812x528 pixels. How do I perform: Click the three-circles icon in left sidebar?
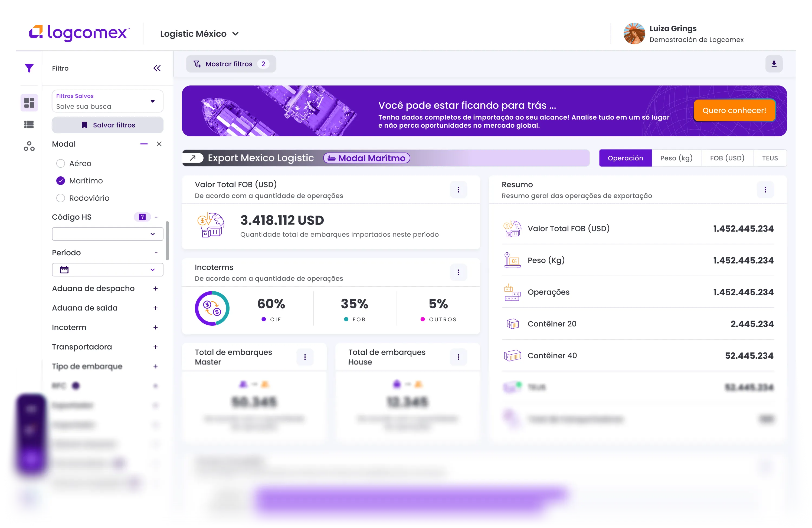(29, 146)
